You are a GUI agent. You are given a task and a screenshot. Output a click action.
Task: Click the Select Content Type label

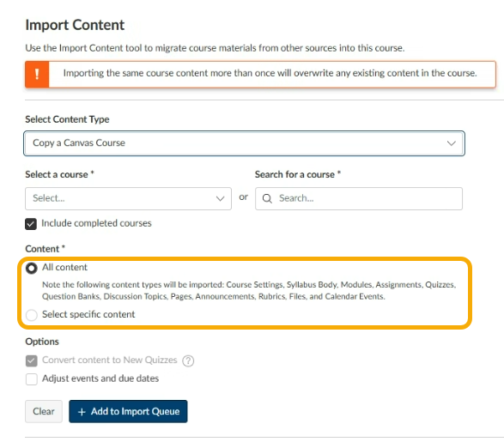click(x=67, y=119)
